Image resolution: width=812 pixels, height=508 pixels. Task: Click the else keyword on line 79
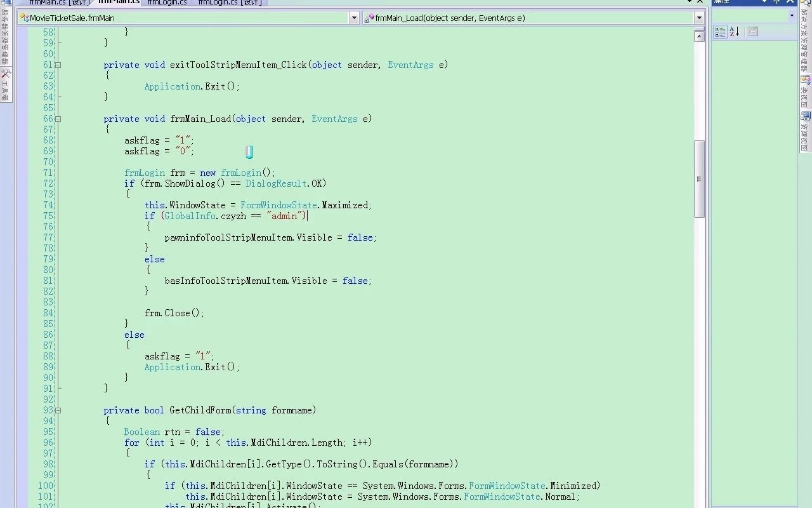point(155,259)
